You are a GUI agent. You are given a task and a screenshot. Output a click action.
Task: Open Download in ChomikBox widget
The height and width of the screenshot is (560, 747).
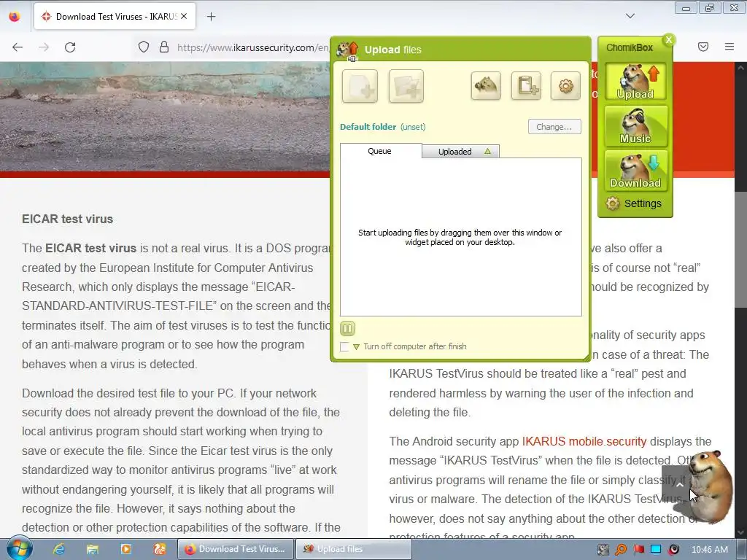point(635,171)
